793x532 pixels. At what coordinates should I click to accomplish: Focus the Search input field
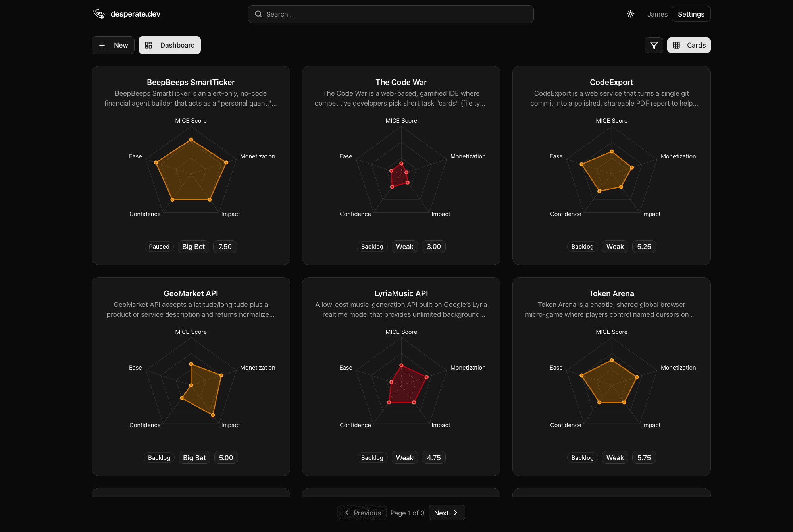(391, 14)
